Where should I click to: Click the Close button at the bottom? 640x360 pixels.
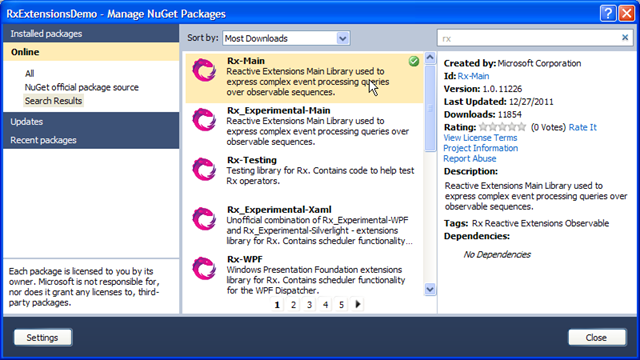tap(596, 338)
